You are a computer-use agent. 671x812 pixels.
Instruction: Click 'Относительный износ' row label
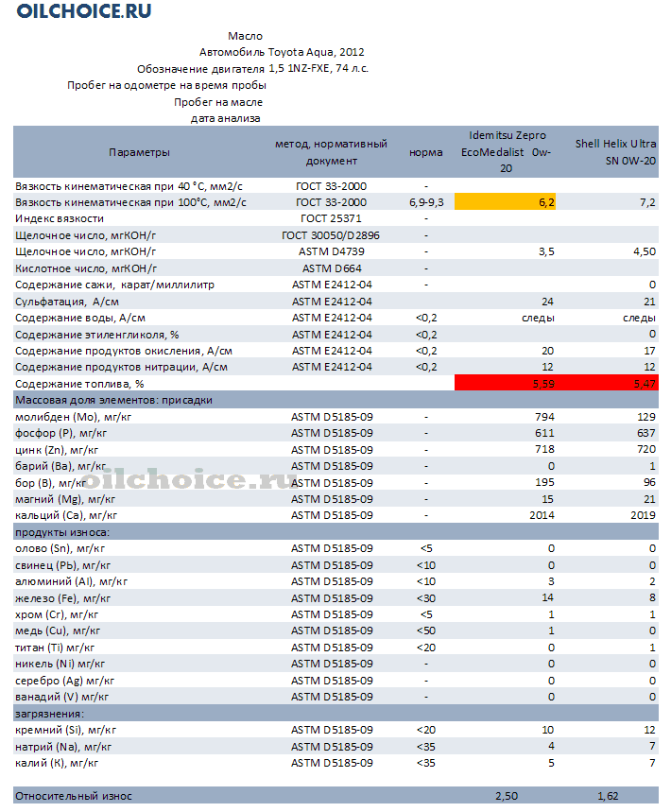[x=73, y=797]
